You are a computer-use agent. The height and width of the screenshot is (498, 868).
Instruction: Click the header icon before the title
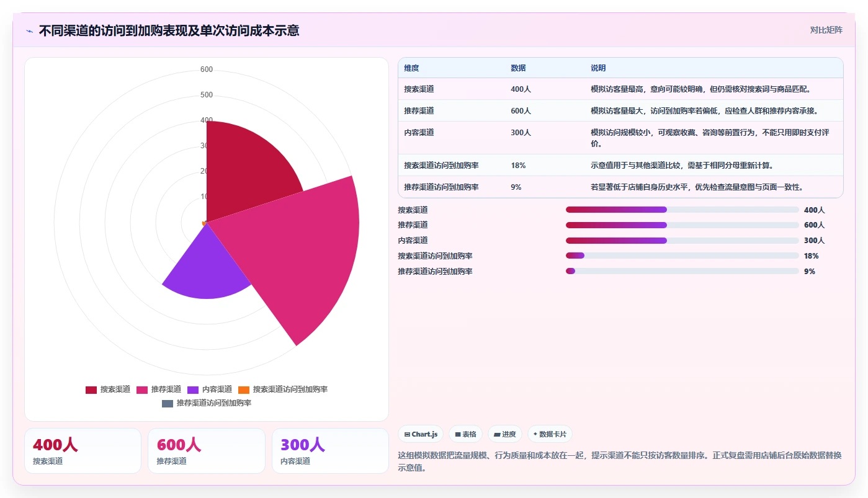pos(29,31)
